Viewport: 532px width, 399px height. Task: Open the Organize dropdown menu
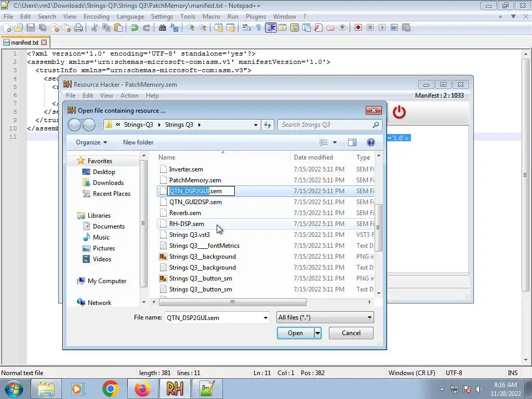[91, 142]
